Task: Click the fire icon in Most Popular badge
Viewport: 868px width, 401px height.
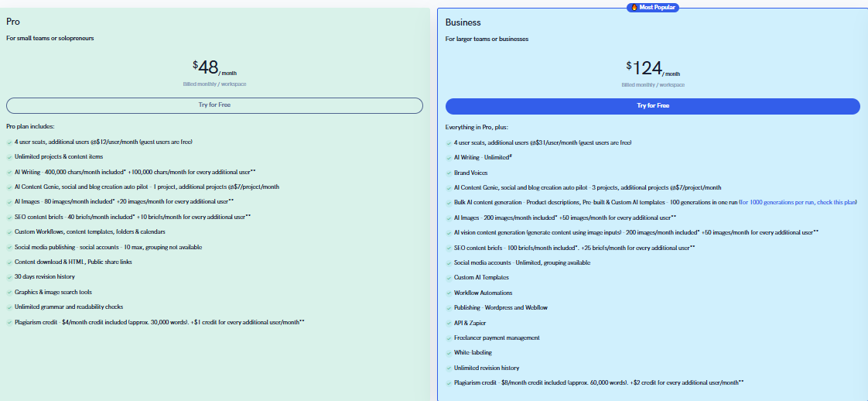Action: coord(632,7)
